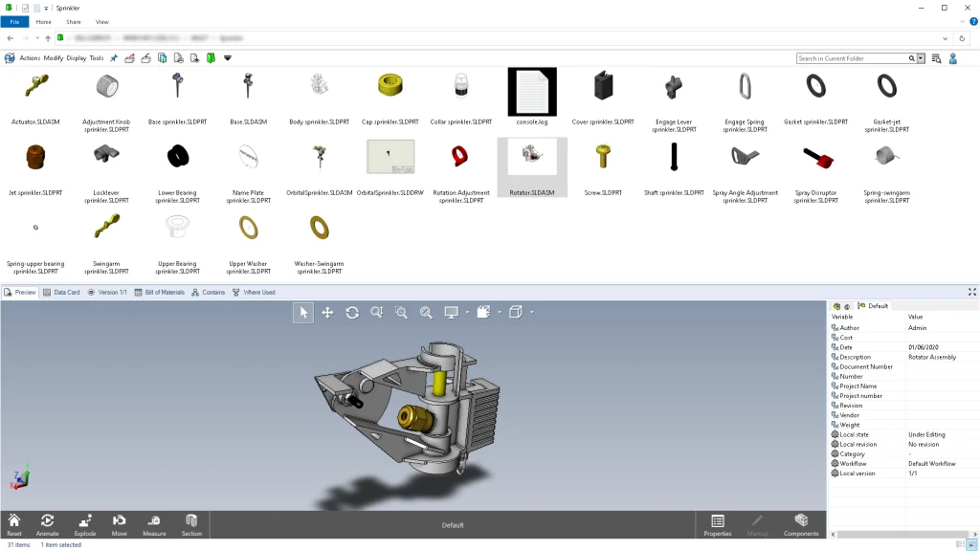Click the Explode button in preview toolbar
The image size is (980, 551).
tap(84, 524)
